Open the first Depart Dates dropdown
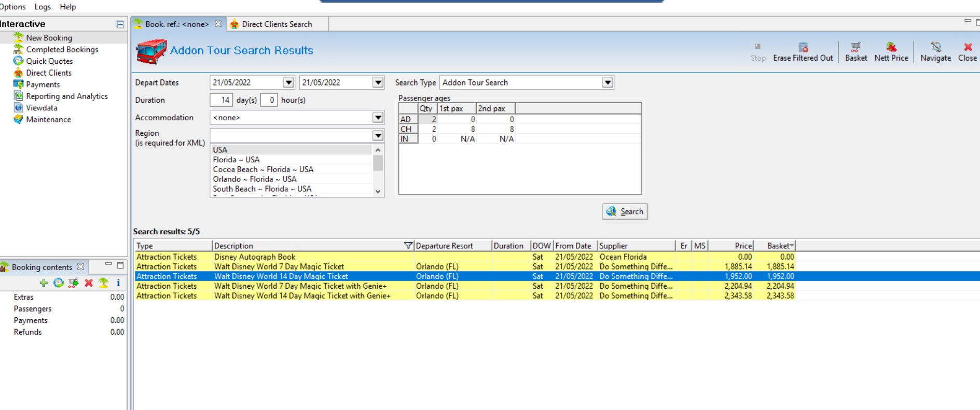 pyautogui.click(x=288, y=82)
